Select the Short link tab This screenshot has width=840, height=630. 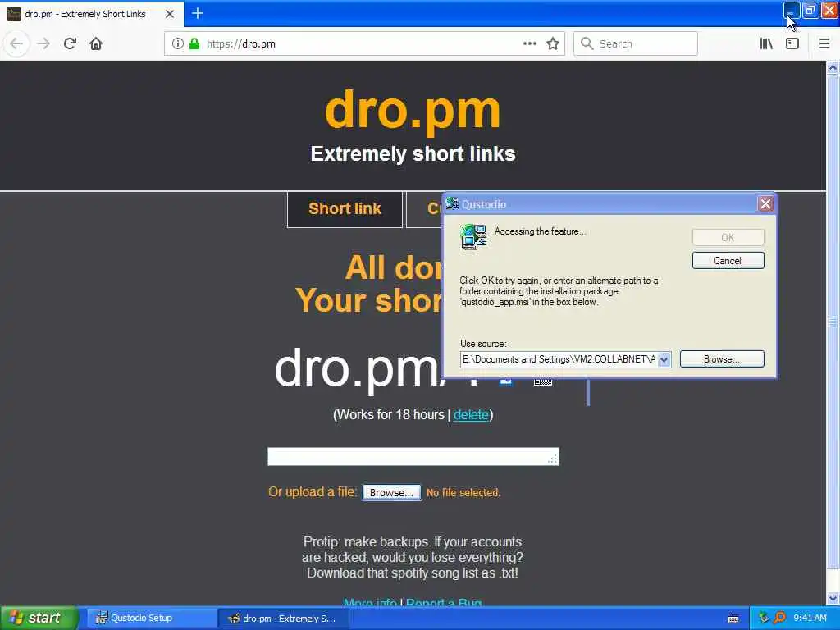click(x=345, y=209)
